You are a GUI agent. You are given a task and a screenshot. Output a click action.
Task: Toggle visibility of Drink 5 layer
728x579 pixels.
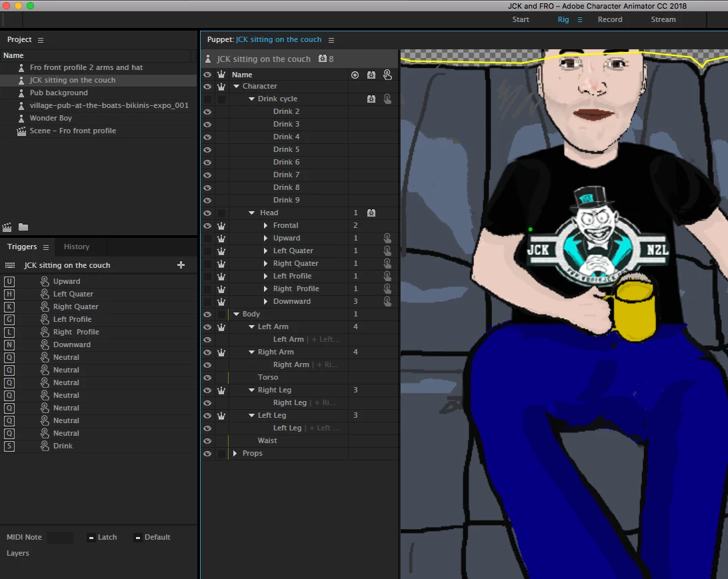point(207,150)
